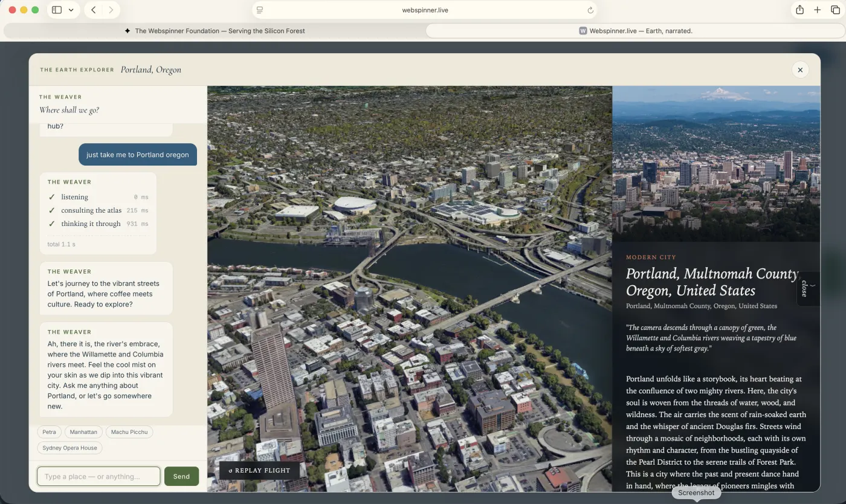
Task: Click the 'total 1.1 s' timing text
Action: 61,244
